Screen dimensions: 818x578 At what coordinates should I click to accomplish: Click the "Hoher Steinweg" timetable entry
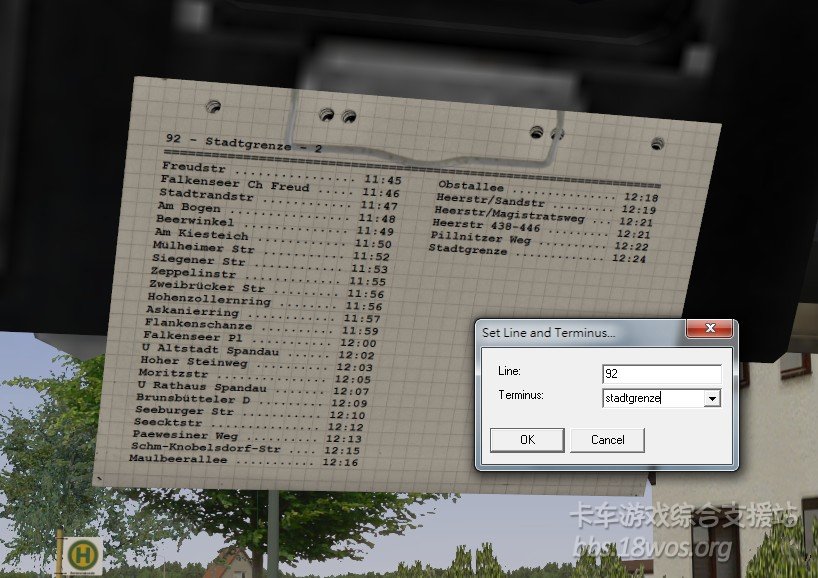pos(194,360)
